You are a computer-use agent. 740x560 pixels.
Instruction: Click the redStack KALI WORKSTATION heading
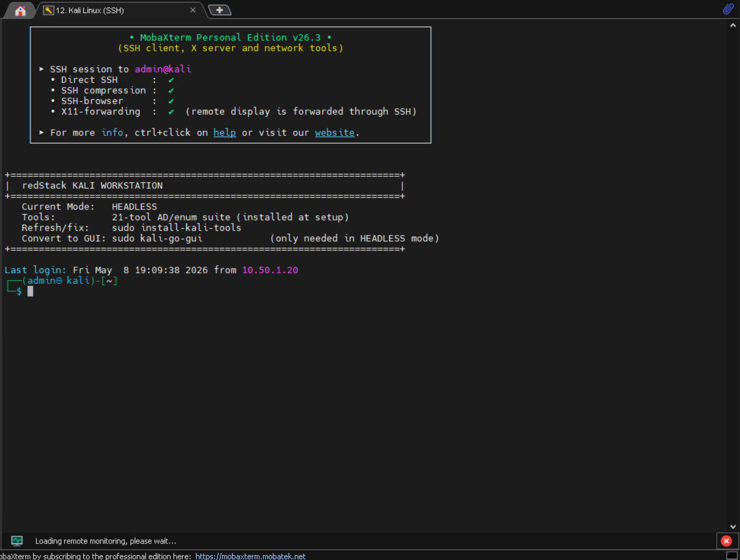tap(92, 186)
